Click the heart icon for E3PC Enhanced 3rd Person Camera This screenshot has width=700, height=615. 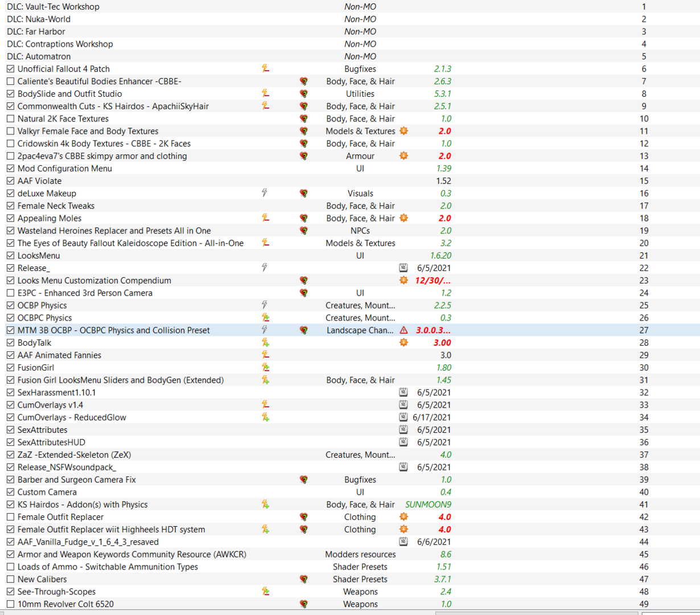304,293
